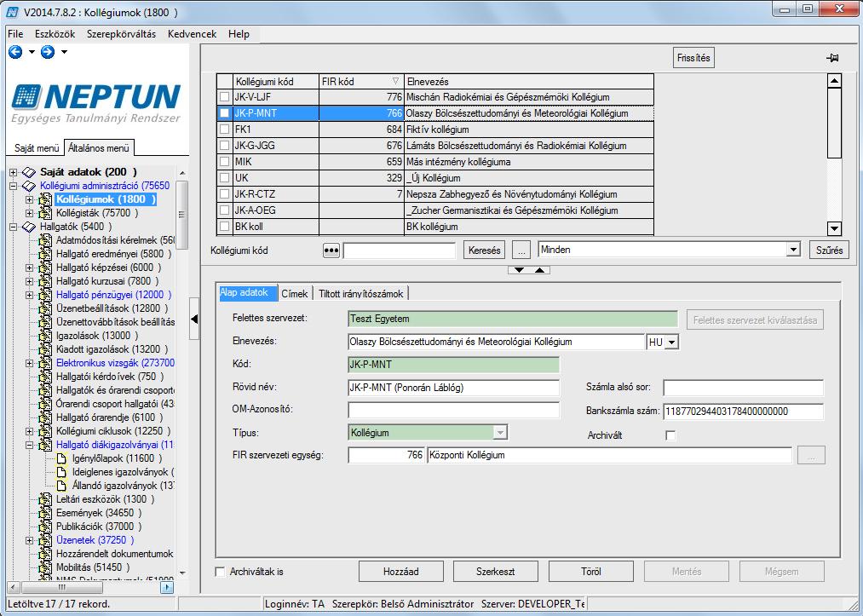Click the Saját adatok book icon
Screen dimensions: 863x616
(29, 172)
